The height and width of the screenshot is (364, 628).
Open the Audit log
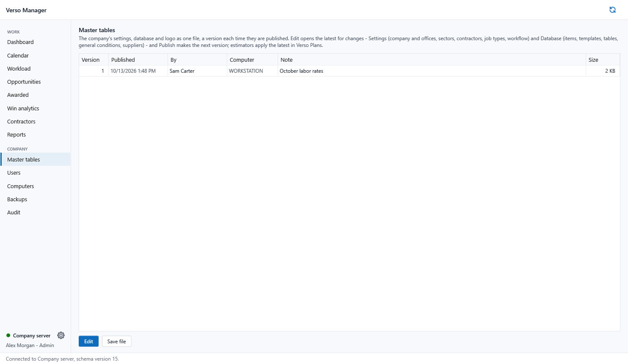pos(36,213)
